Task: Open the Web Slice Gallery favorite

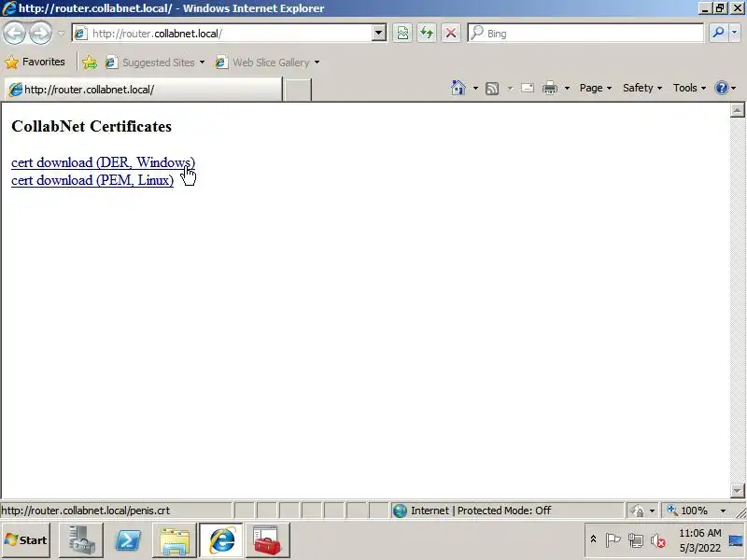Action: (267, 63)
